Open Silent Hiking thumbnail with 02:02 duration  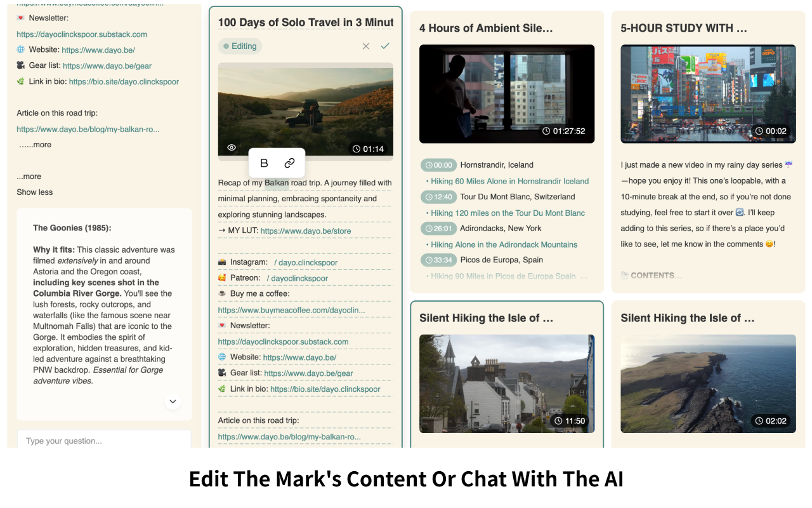click(708, 384)
